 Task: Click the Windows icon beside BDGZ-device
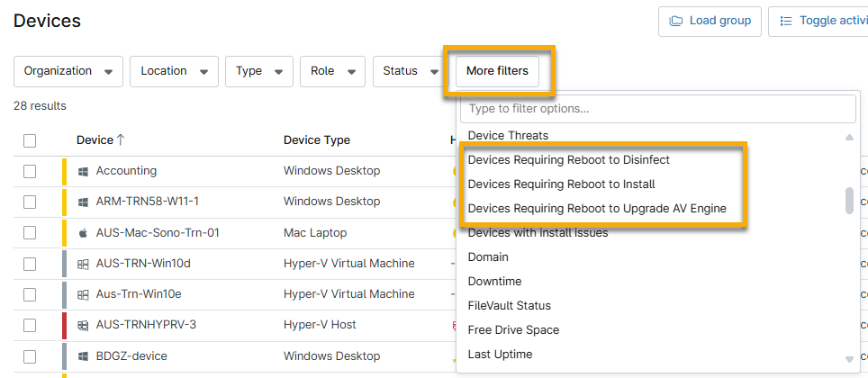pos(84,355)
